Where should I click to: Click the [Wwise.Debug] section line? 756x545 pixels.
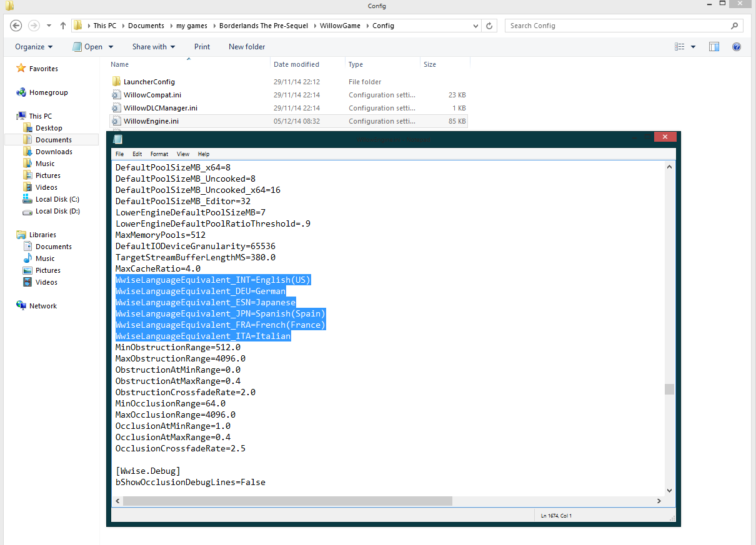148,471
